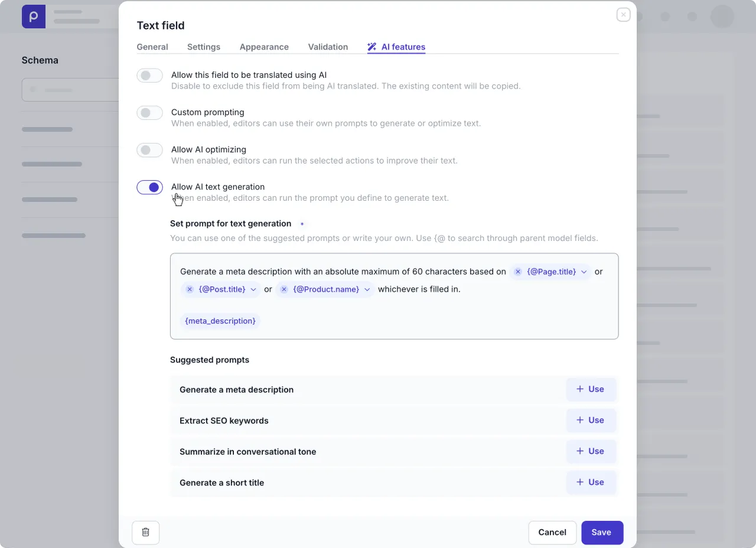Click the trash delete field icon

pos(146,532)
